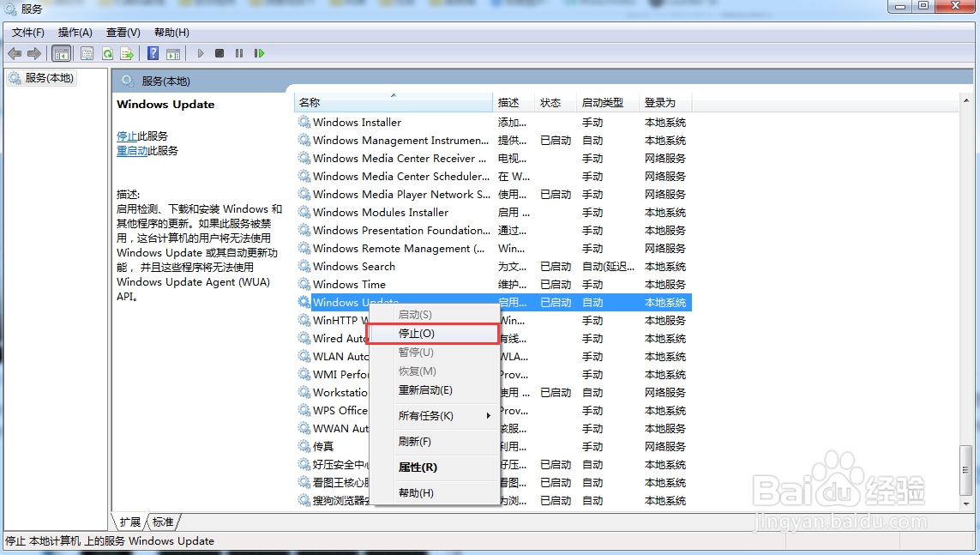
Task: Sort by the 描述 column header
Action: pos(514,102)
